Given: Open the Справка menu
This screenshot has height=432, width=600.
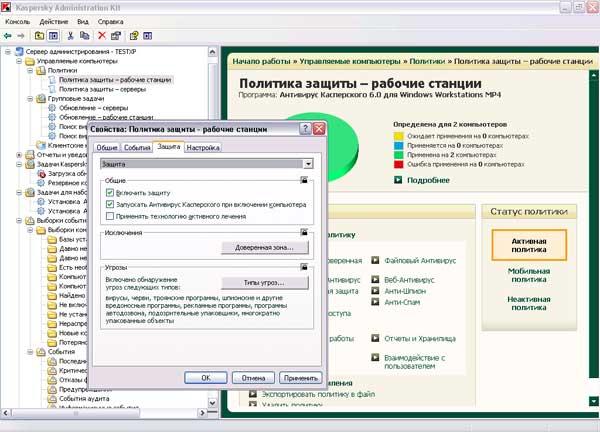Looking at the screenshot, I should (111, 22).
